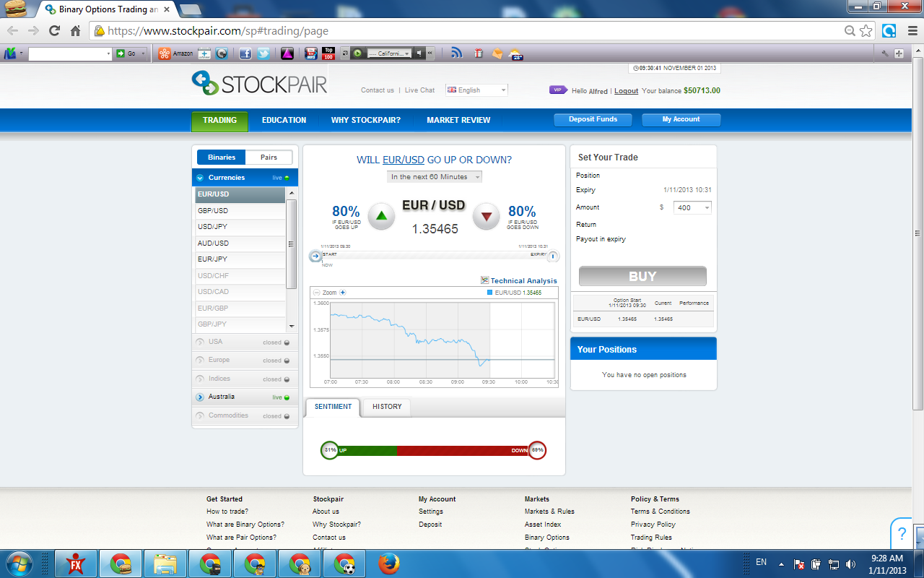Viewport: 924px width, 578px height.
Task: Collapse the Currencies category
Action: click(245, 178)
